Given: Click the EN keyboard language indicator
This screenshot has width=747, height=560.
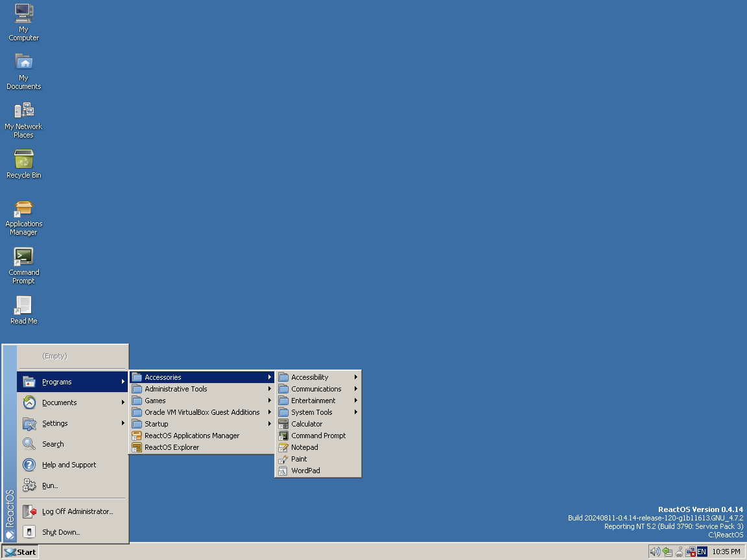Looking at the screenshot, I should pos(702,552).
